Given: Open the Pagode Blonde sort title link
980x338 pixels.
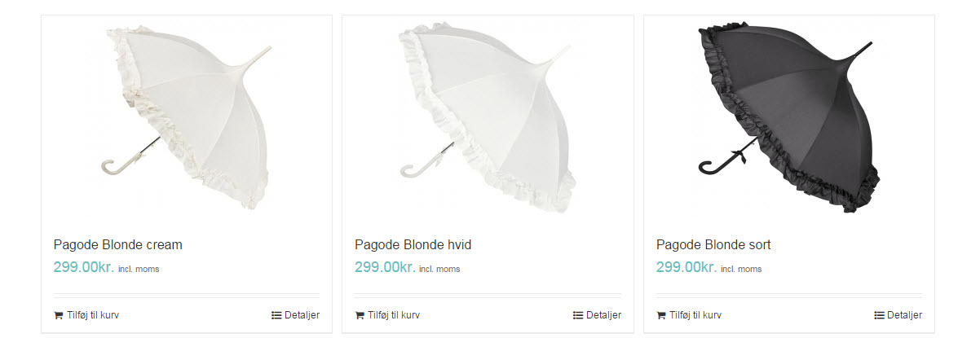Looking at the screenshot, I should (713, 244).
